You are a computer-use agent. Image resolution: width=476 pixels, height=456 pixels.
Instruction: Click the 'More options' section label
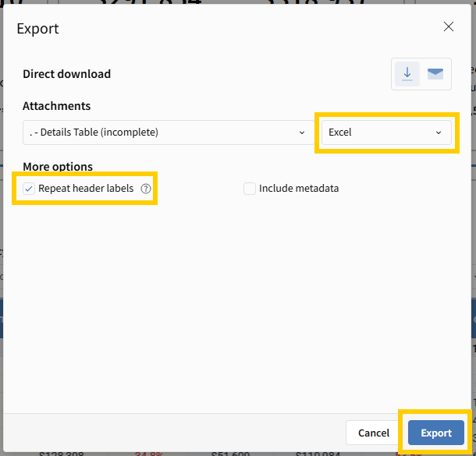(x=58, y=167)
